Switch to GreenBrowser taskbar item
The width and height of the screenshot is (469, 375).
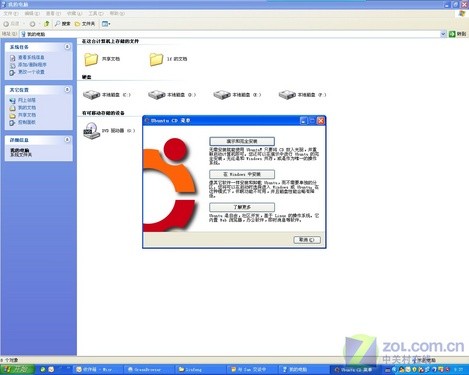tap(149, 369)
